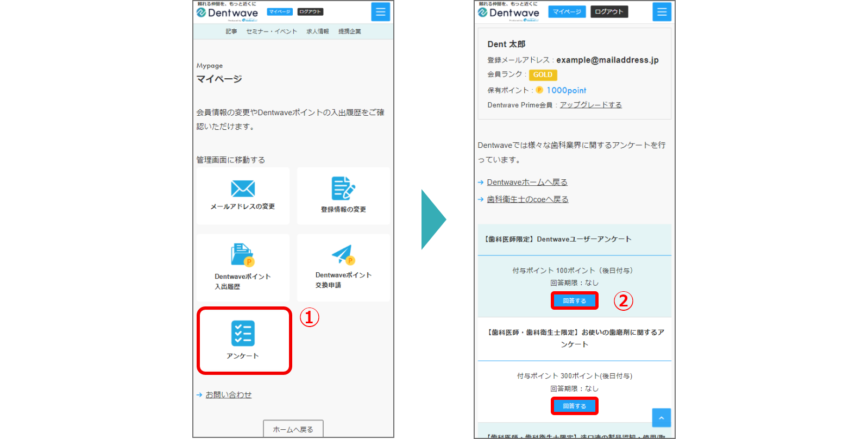Open メールアドレスの変更 envelope icon
The image size is (868, 439).
click(x=243, y=189)
